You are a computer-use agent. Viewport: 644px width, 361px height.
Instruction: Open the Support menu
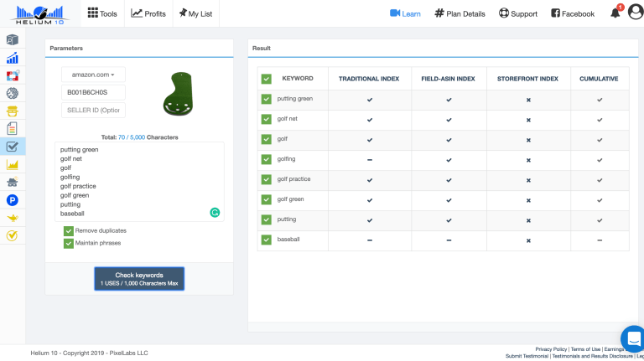518,13
